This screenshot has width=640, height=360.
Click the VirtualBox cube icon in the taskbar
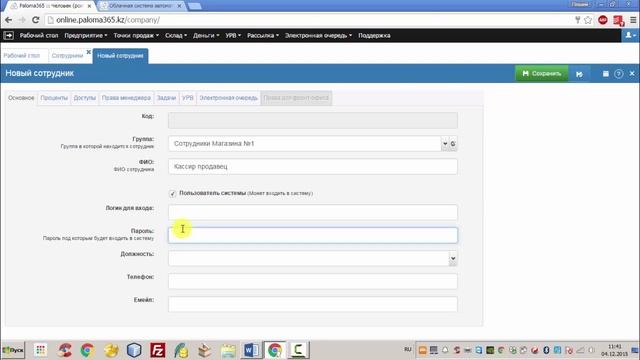[134, 350]
